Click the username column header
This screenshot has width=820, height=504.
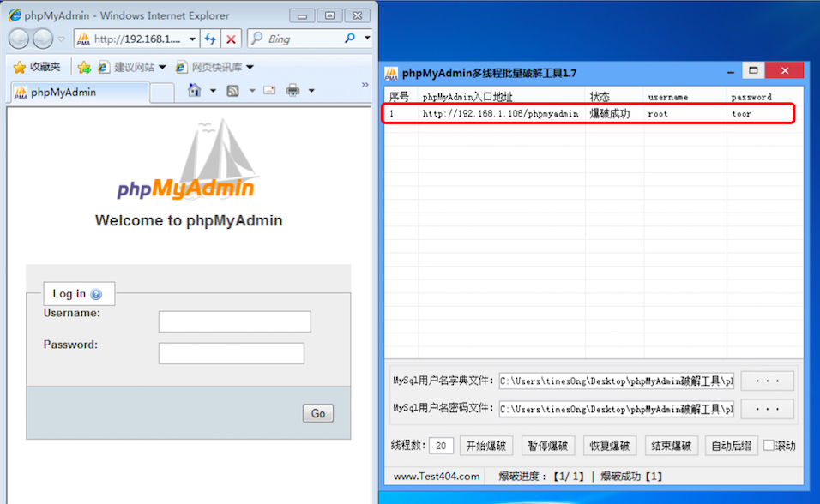(x=684, y=97)
